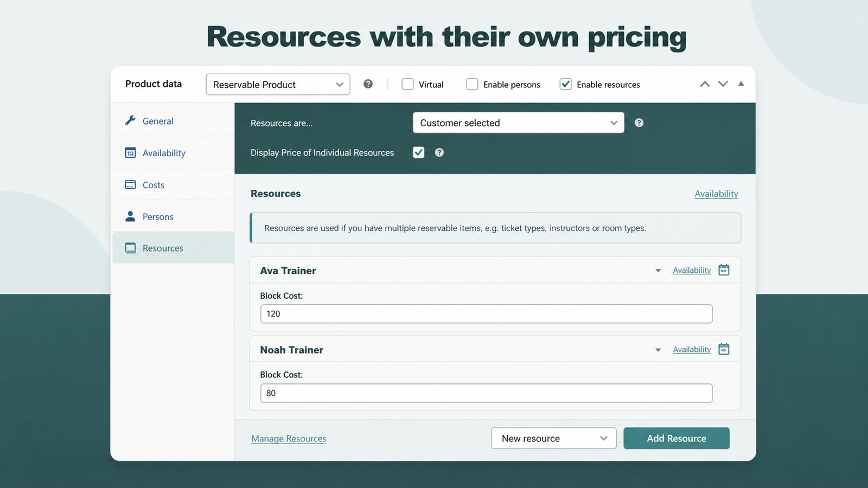Click Availability link for Ava Trainer
Screen dimensions: 868x488
692,270
